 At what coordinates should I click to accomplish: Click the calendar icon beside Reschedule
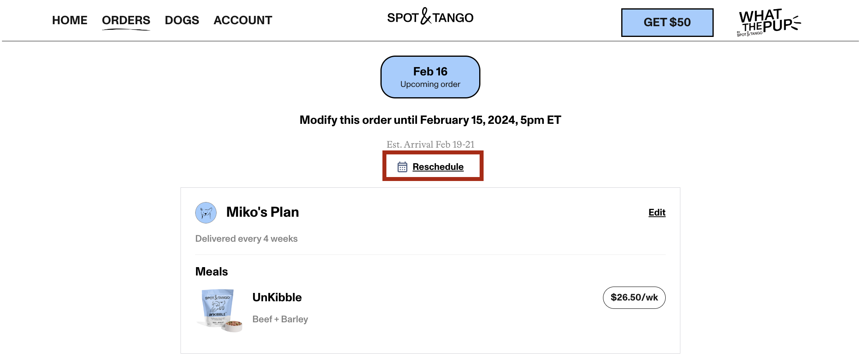(402, 167)
